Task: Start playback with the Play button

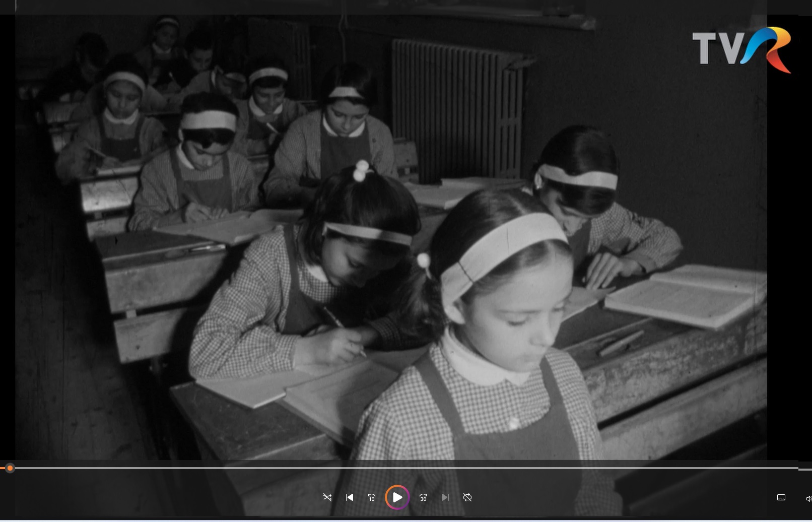Action: click(397, 497)
